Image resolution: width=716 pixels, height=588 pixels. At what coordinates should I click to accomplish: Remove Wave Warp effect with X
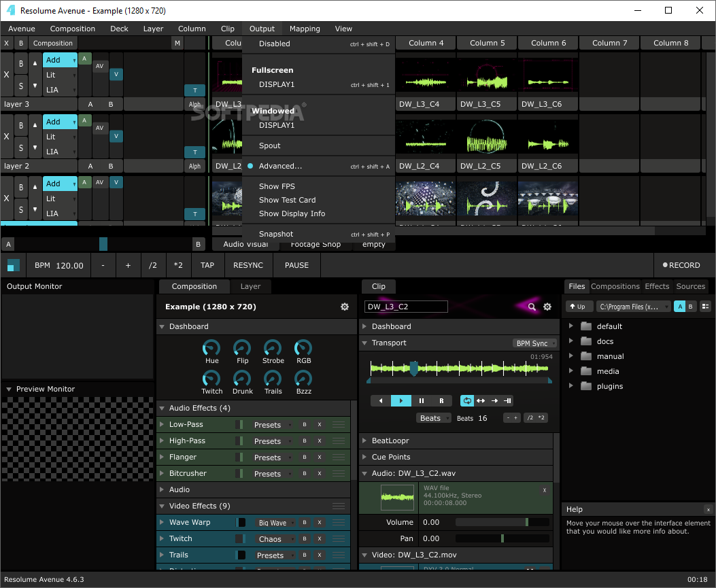(320, 523)
